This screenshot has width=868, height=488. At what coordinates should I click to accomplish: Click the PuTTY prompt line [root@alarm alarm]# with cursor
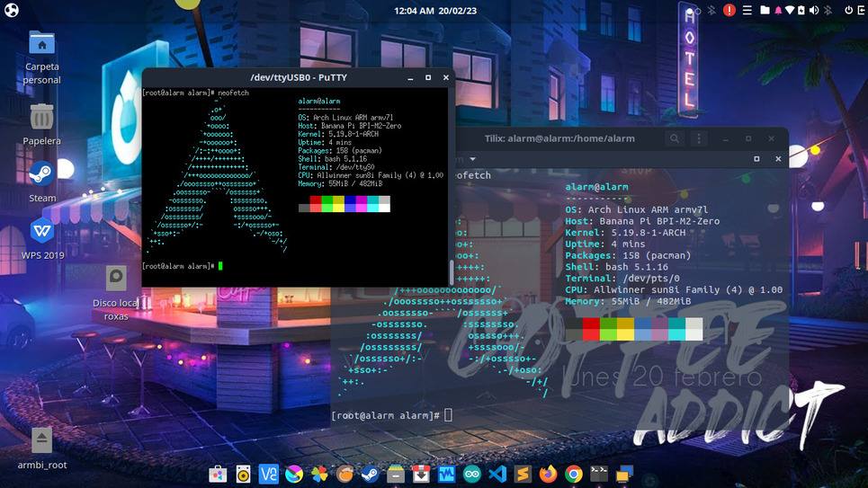182,266
